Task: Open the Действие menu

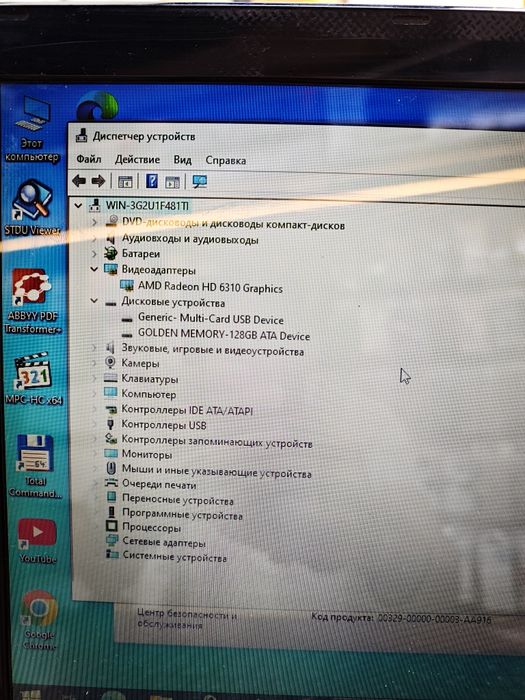Action: coord(137,159)
